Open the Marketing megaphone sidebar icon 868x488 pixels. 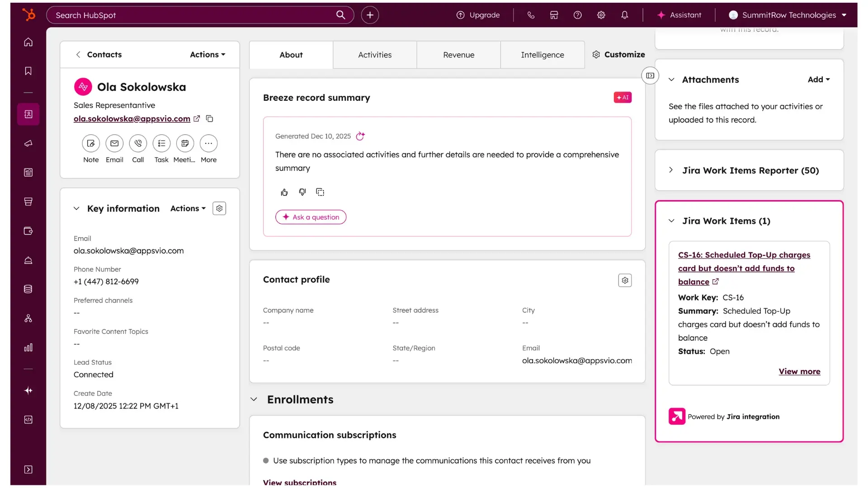pyautogui.click(x=28, y=144)
